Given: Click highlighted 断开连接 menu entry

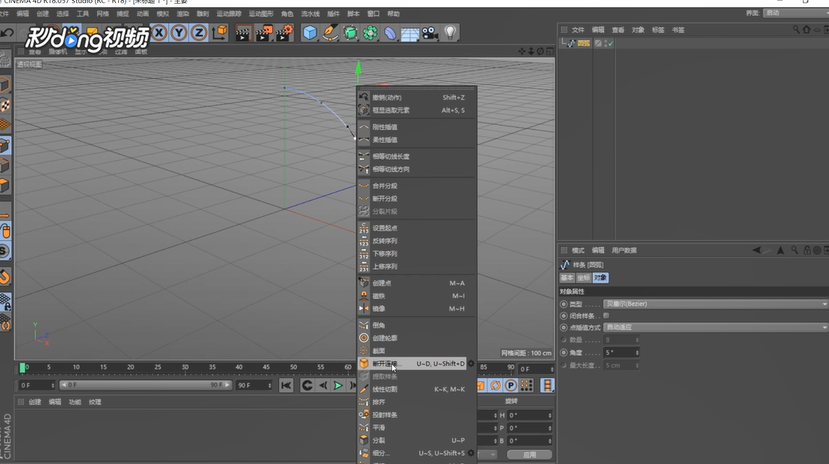Looking at the screenshot, I should (412, 364).
